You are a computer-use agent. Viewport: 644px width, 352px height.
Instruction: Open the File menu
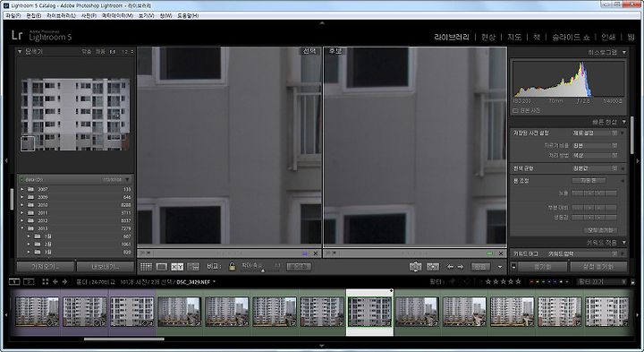[x=13, y=15]
